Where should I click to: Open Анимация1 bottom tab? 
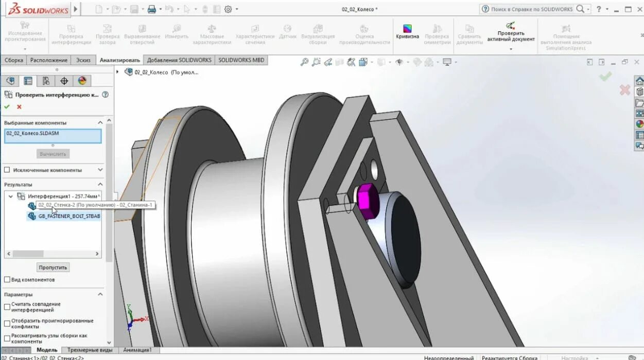[x=137, y=350]
